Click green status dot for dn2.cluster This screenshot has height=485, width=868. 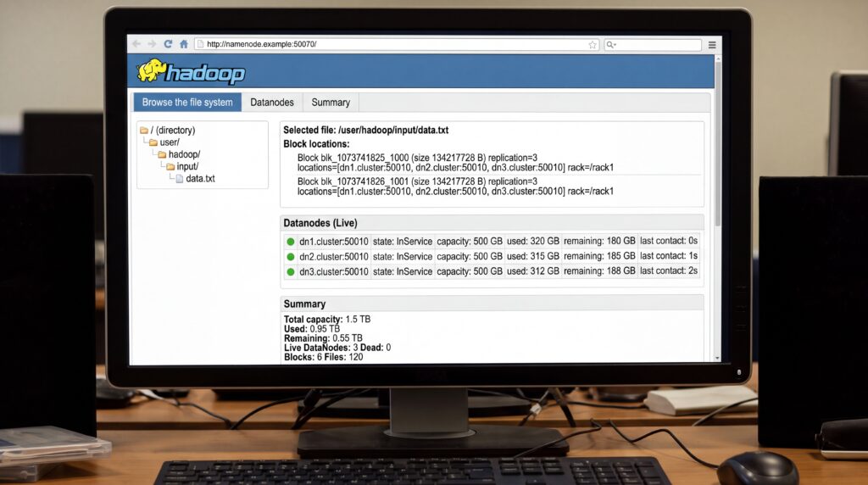[x=290, y=256]
